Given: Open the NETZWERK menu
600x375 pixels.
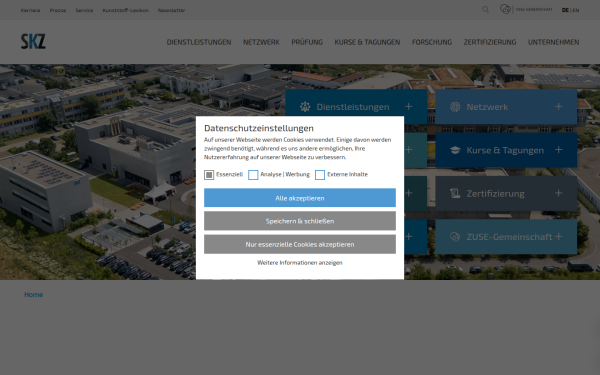Looking at the screenshot, I should [x=261, y=42].
